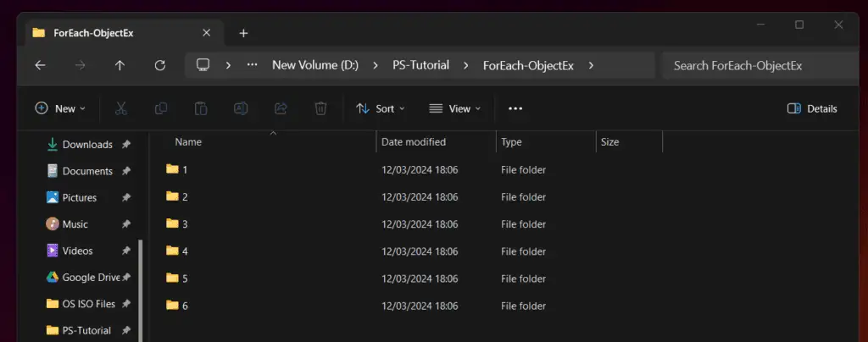
Task: Click the Cut scissors icon
Action: (120, 109)
